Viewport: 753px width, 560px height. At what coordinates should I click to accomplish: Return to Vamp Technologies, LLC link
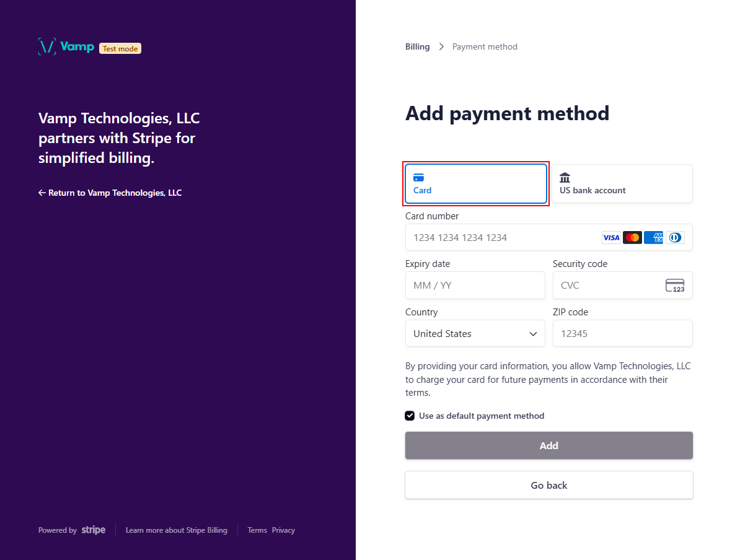(x=110, y=193)
